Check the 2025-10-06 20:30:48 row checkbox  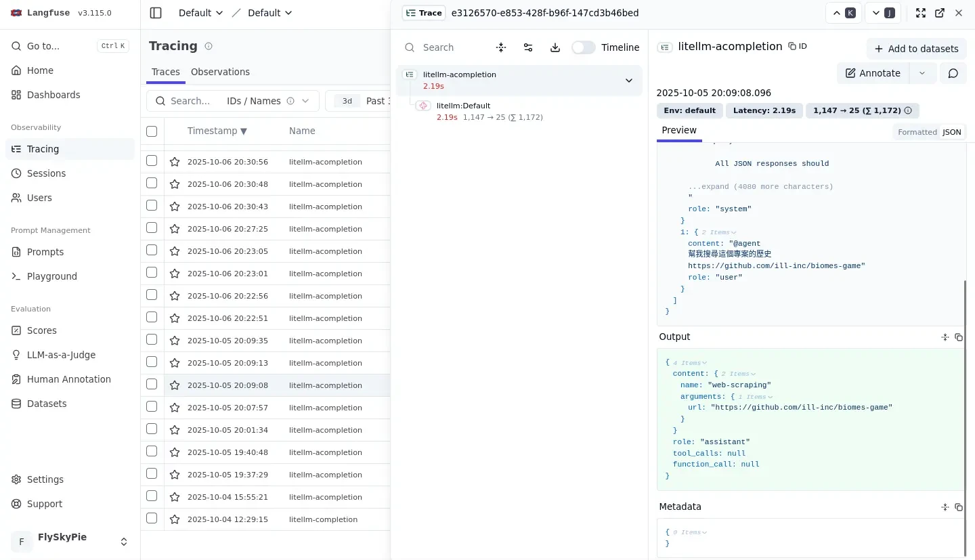[152, 184]
